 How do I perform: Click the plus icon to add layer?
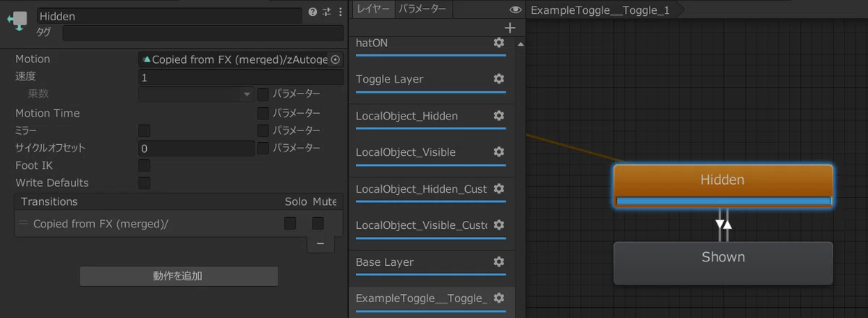(x=510, y=28)
